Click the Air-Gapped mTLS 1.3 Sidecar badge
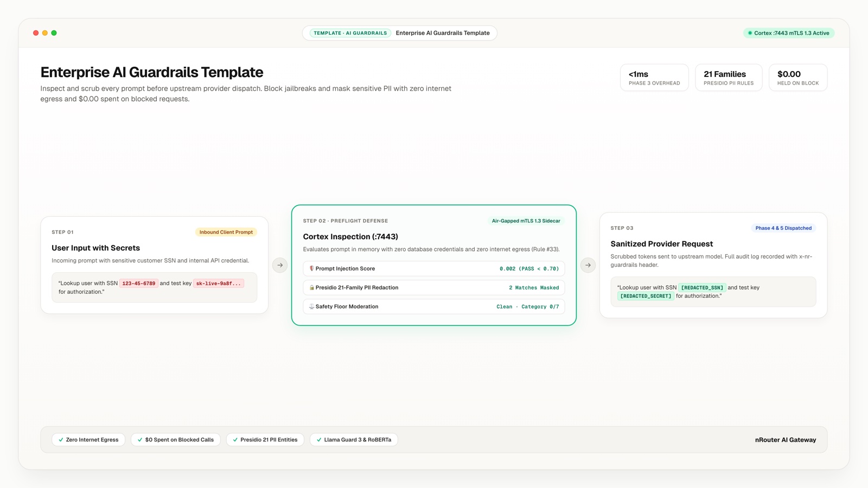This screenshot has width=868, height=488. (x=526, y=221)
